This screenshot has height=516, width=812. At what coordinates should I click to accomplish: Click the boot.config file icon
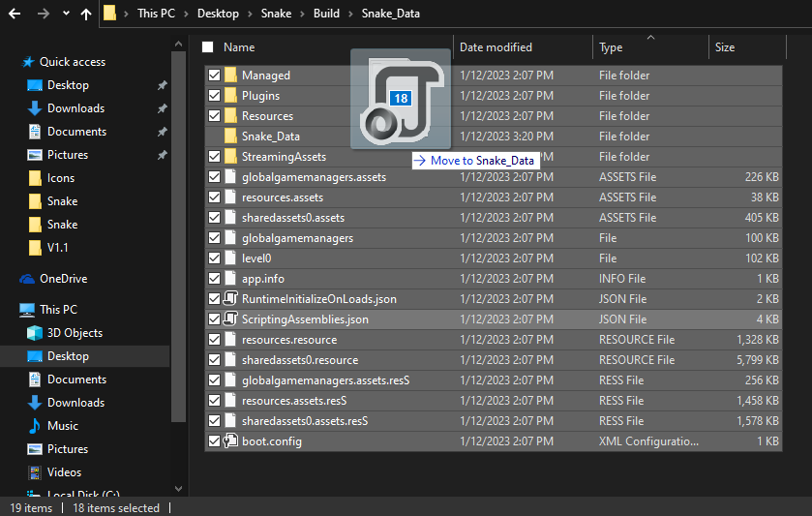coord(230,440)
